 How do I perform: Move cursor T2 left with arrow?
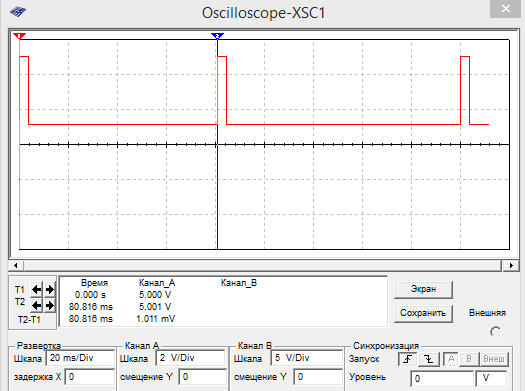(x=36, y=305)
